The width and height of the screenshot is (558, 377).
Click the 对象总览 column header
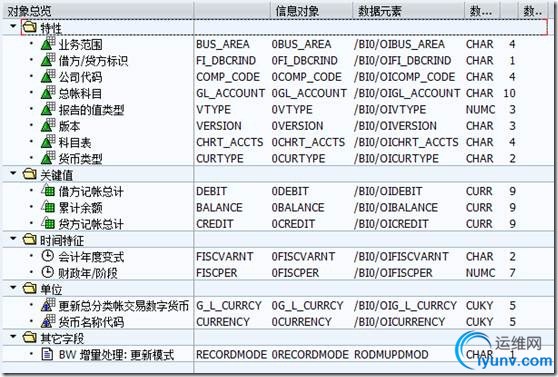tap(98, 11)
